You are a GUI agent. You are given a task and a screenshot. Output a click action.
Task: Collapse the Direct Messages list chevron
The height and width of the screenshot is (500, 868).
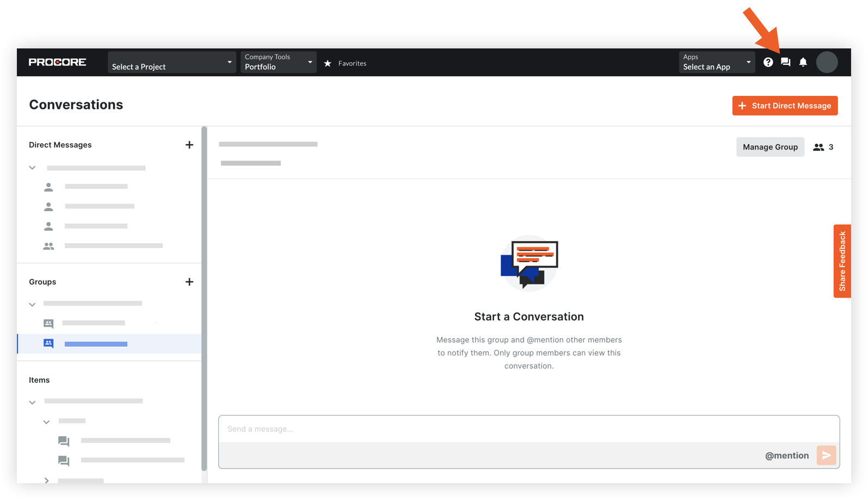[33, 168]
